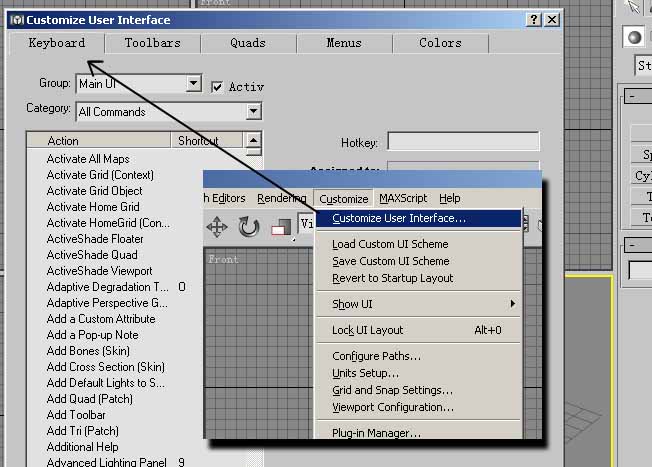Image resolution: width=652 pixels, height=467 pixels.
Task: Select ActiveShade Viewport action
Action: [99, 271]
